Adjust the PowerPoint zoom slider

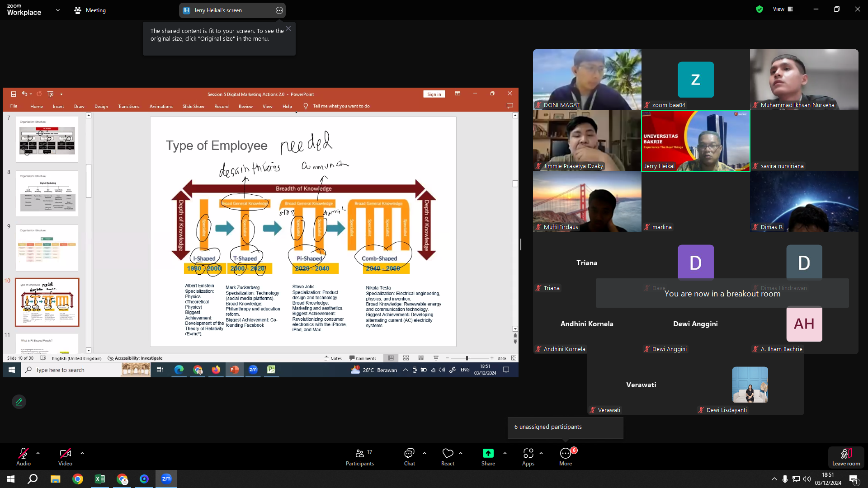coord(467,358)
